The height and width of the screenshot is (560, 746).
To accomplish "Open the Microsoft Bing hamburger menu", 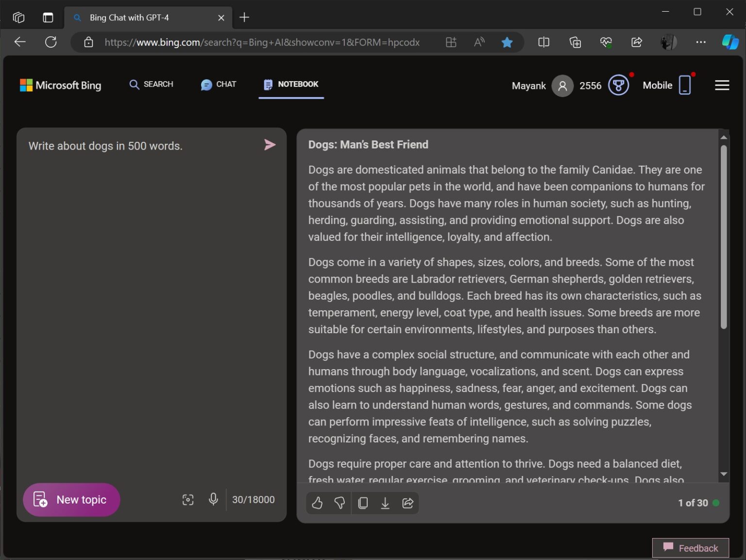I will point(722,85).
